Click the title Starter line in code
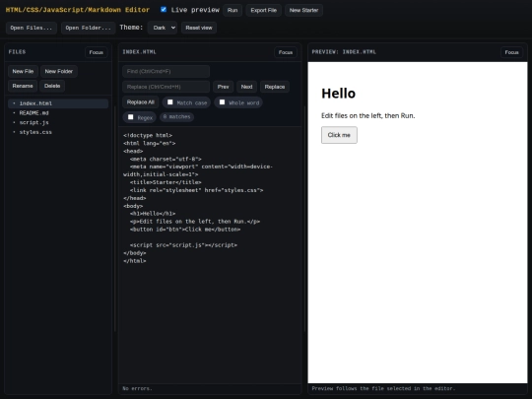The height and width of the screenshot is (399, 532). [x=166, y=182]
